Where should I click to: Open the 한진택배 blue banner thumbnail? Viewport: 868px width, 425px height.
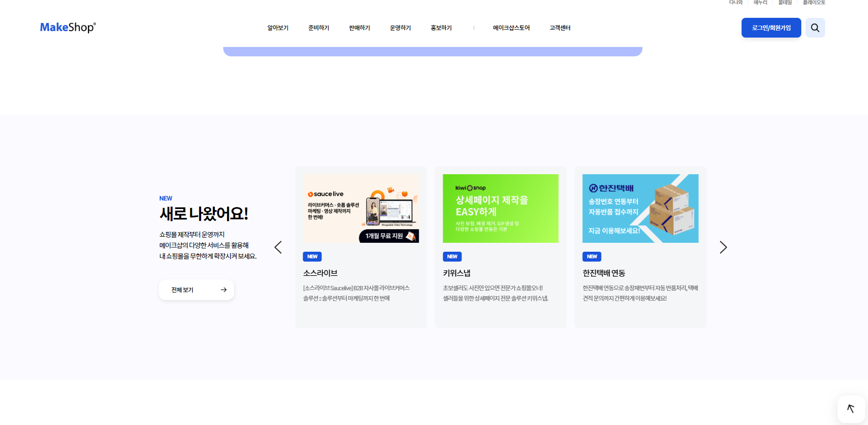coord(641,209)
